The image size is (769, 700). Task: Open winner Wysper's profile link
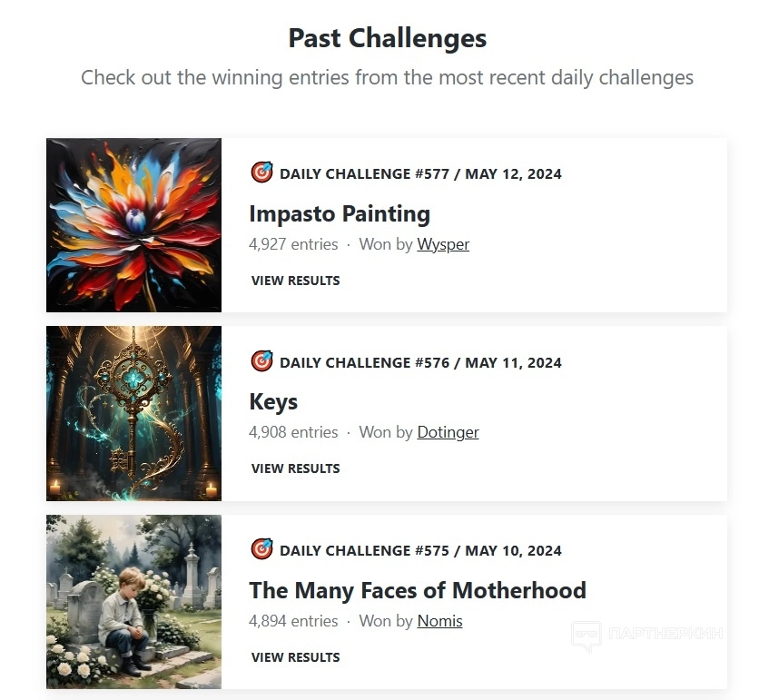point(443,244)
